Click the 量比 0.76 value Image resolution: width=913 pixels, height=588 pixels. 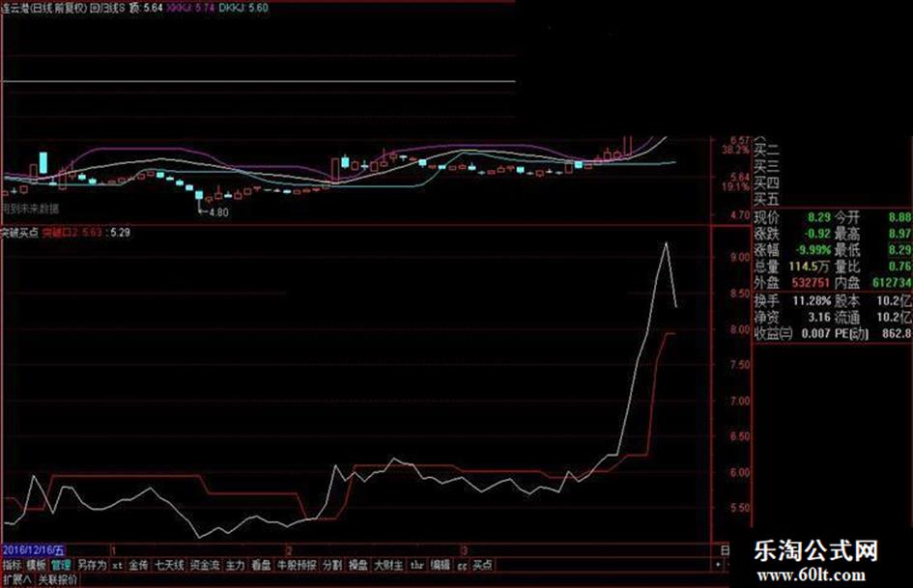click(899, 266)
